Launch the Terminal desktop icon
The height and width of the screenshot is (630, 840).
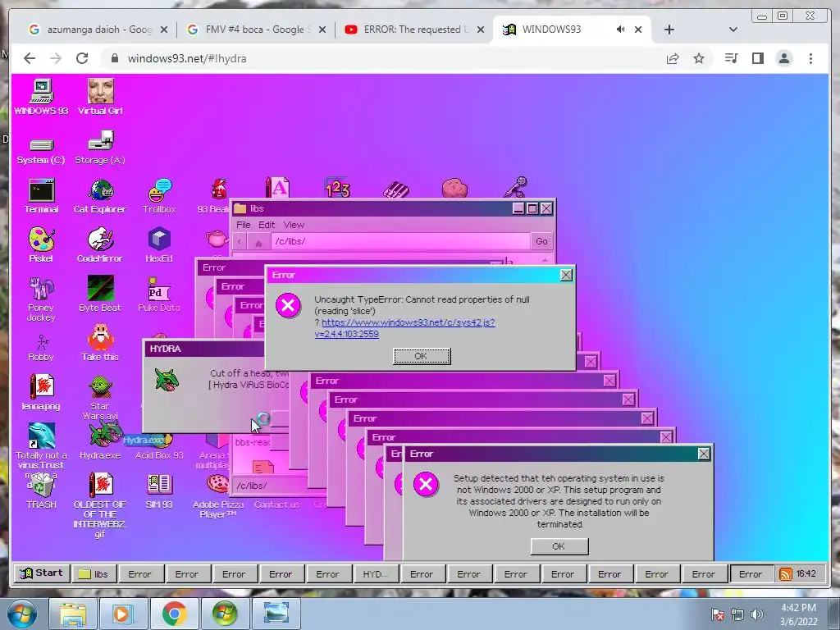[41, 196]
